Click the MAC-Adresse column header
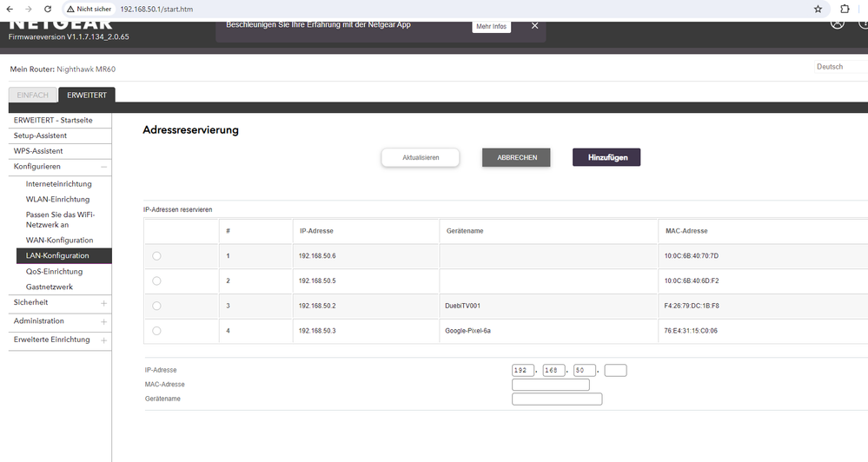 tap(686, 231)
